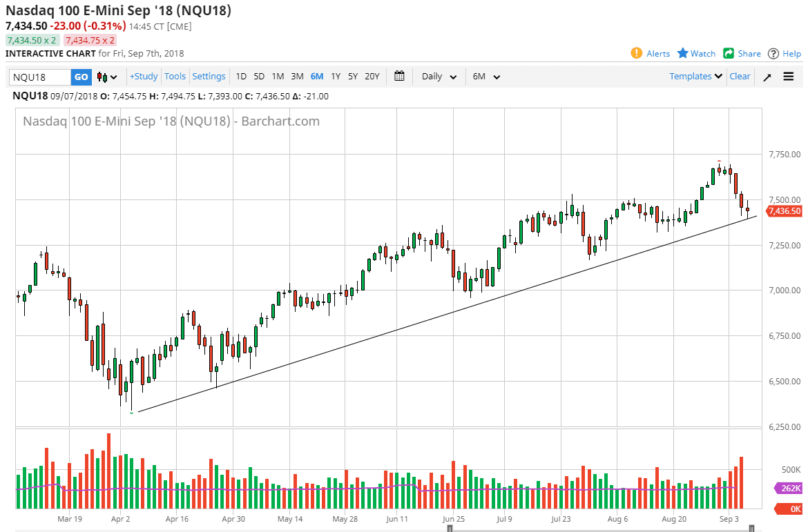Open the Help question-mark icon
The height and width of the screenshot is (532, 808).
click(772, 53)
